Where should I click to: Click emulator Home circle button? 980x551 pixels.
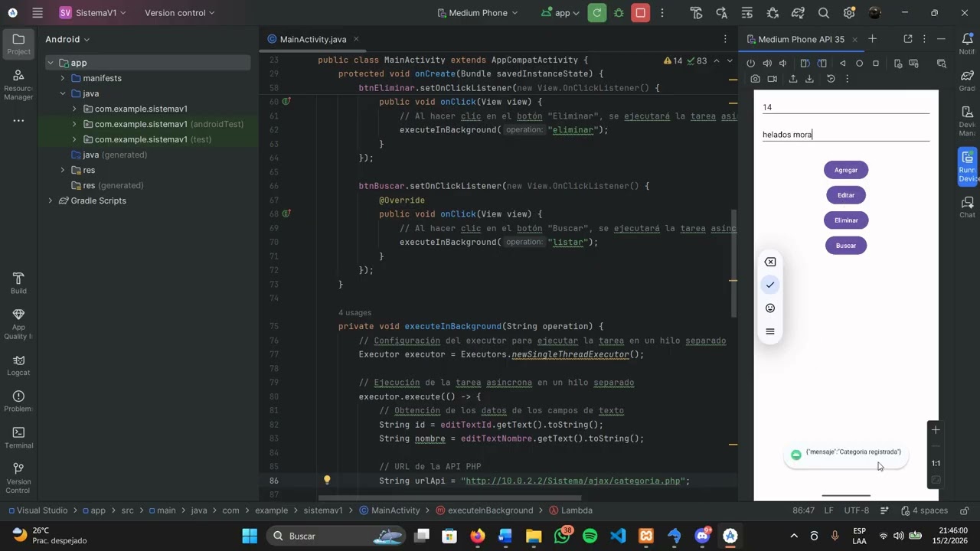pos(859,64)
